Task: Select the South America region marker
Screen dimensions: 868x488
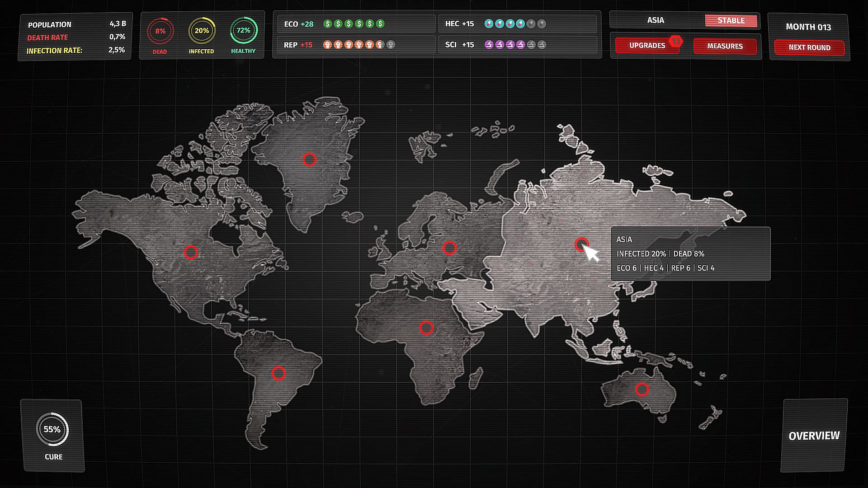Action: coord(278,373)
